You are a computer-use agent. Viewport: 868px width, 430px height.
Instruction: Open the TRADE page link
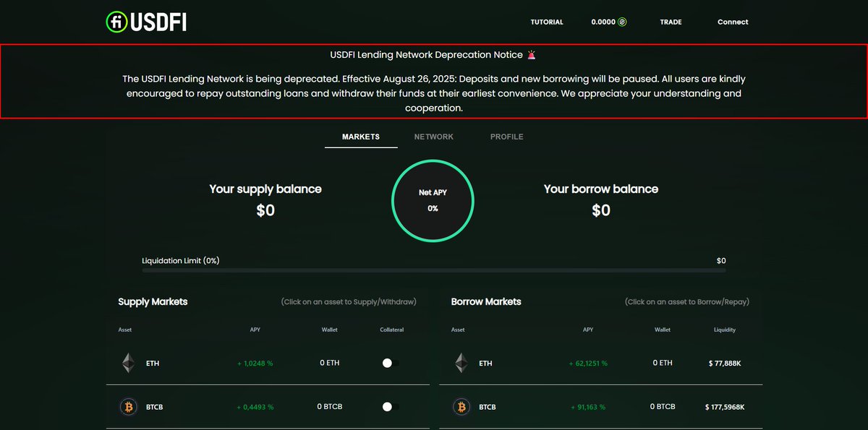(671, 22)
